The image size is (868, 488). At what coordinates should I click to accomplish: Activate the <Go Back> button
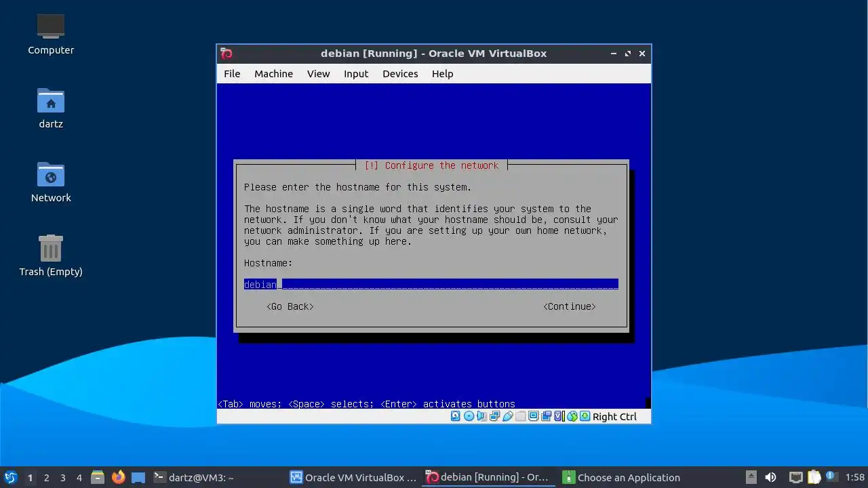pyautogui.click(x=290, y=306)
